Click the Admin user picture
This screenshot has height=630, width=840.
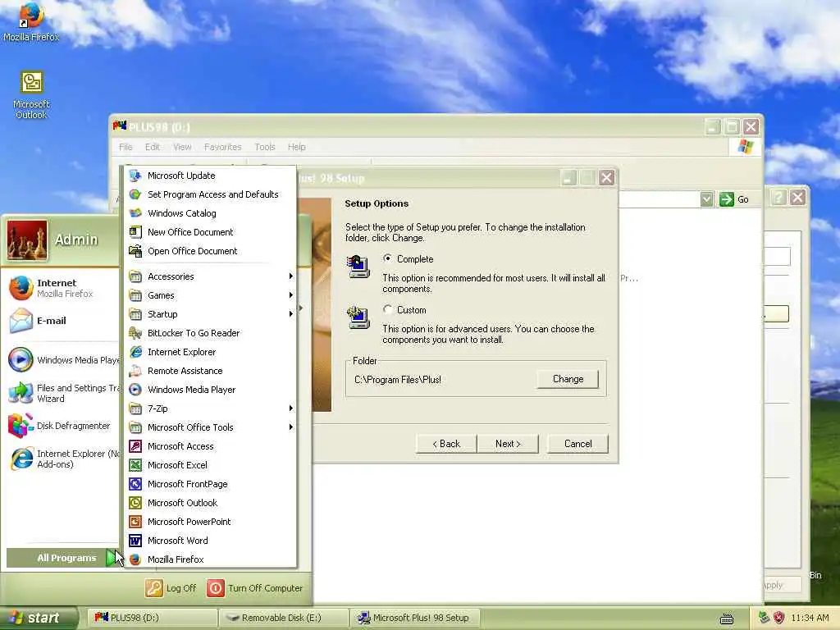[27, 240]
